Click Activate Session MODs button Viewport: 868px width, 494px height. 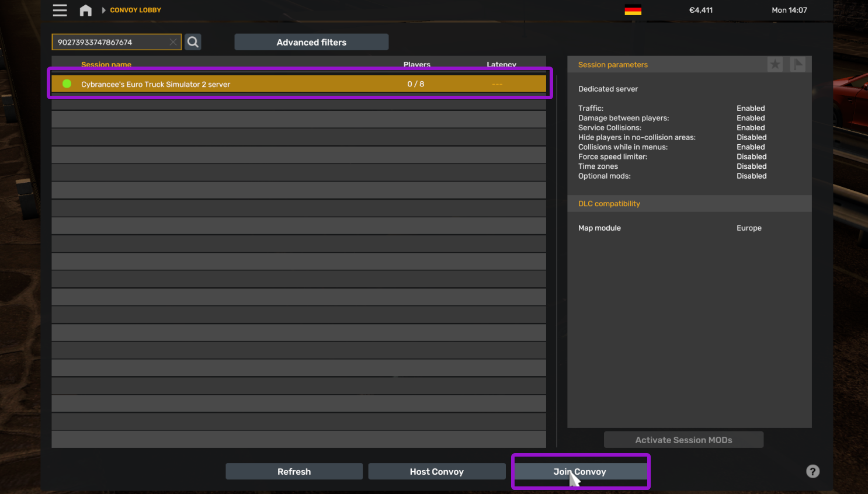[683, 440]
